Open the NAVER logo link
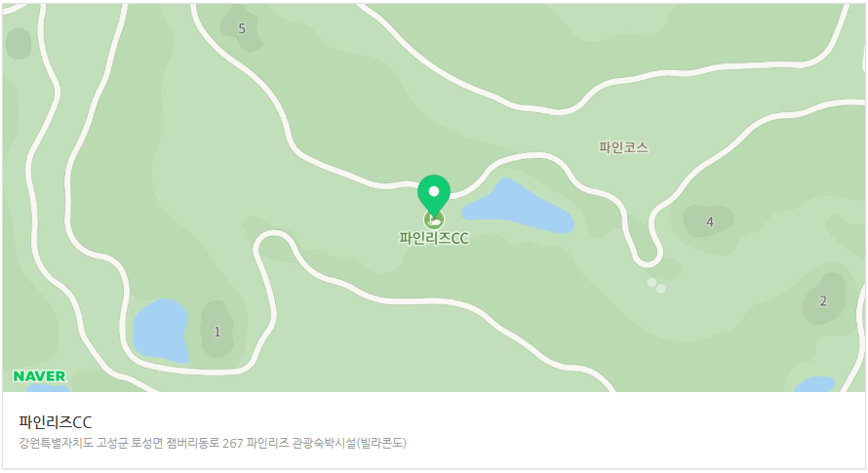 coord(39,376)
